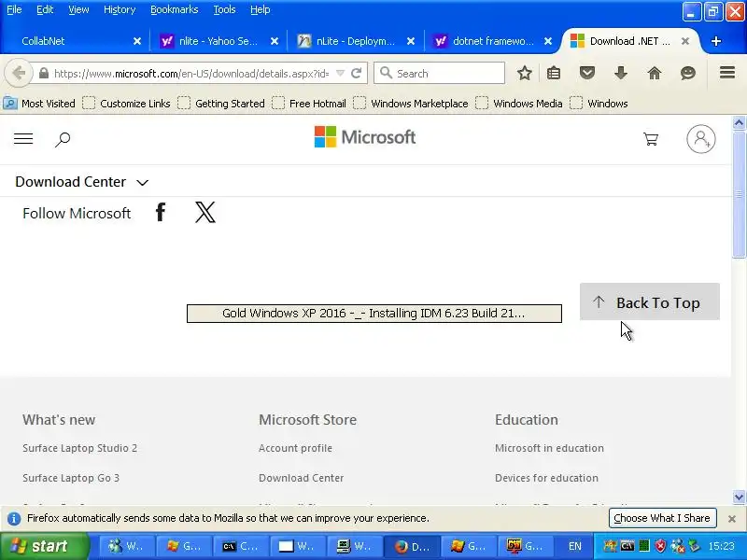
Task: Open Microsoft in education link
Action: [x=549, y=448]
